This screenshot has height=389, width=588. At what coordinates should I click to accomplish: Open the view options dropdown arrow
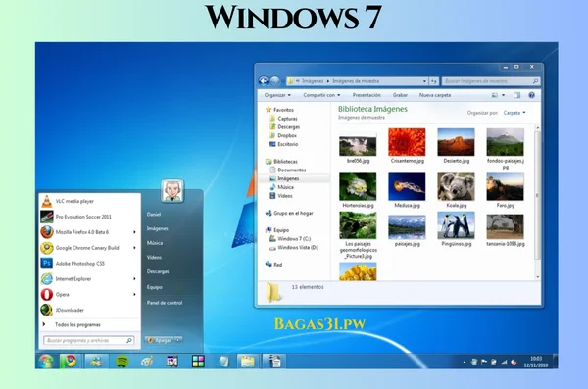(x=504, y=95)
